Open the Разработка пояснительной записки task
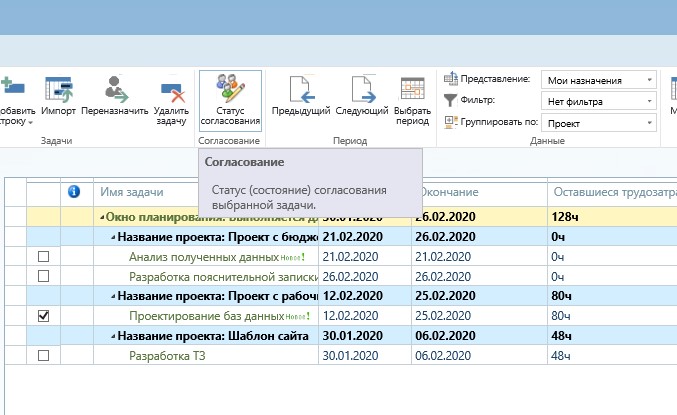This screenshot has height=415, width=677. [216, 276]
